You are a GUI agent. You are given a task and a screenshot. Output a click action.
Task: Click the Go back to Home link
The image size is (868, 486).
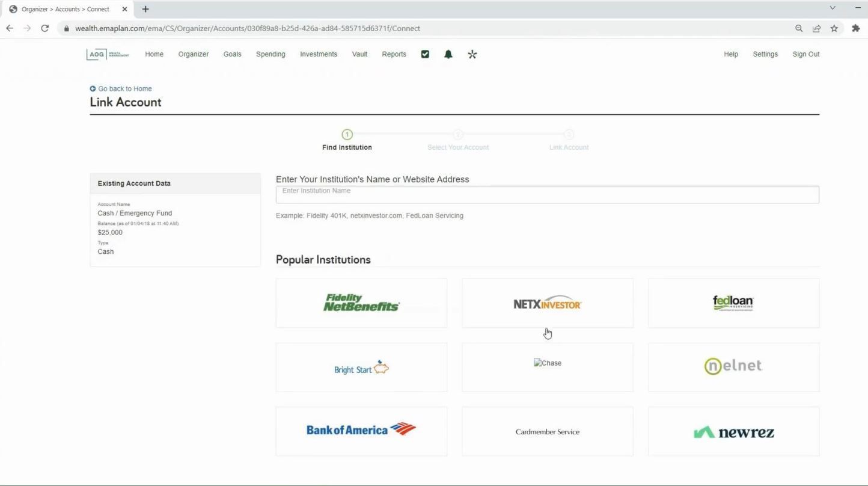tap(125, 88)
